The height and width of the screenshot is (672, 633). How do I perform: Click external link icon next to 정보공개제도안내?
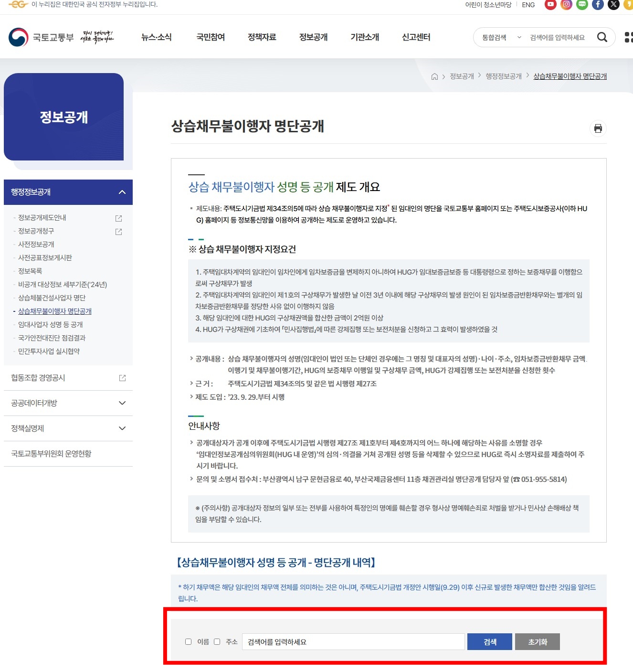point(119,218)
